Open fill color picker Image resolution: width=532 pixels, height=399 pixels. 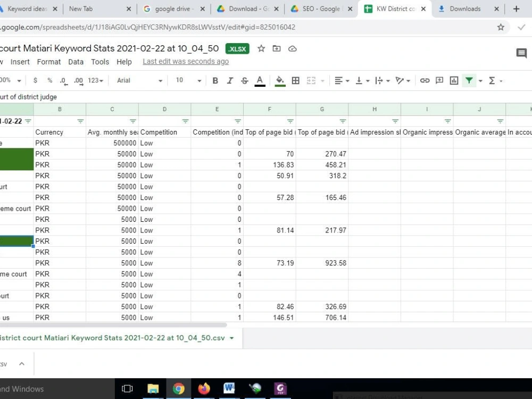click(280, 81)
